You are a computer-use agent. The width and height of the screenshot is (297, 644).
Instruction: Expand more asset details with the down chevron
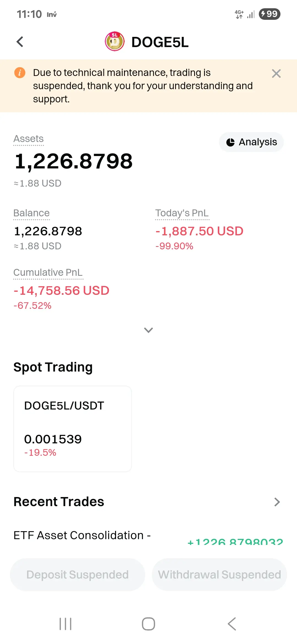tap(148, 330)
